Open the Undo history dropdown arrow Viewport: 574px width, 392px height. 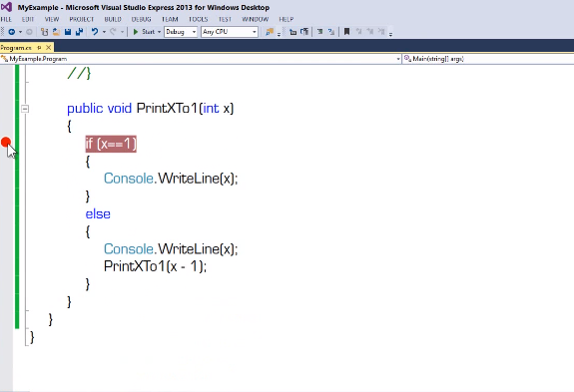click(x=105, y=32)
